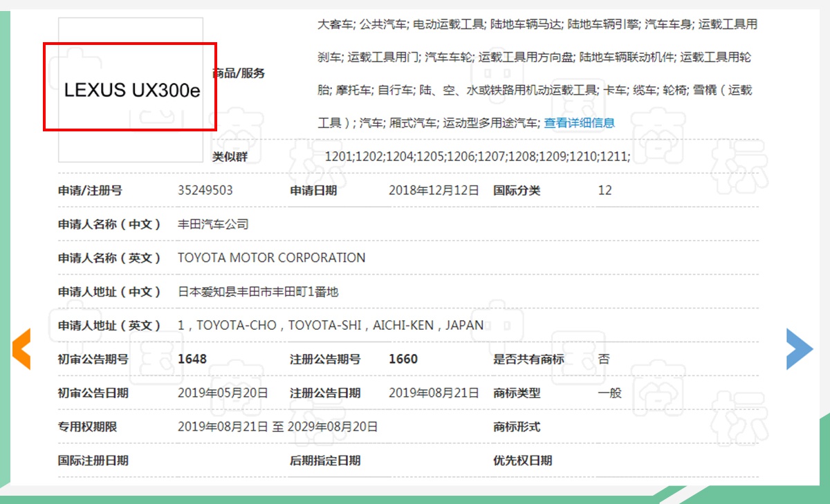Click shared trademark value 否

(x=604, y=359)
